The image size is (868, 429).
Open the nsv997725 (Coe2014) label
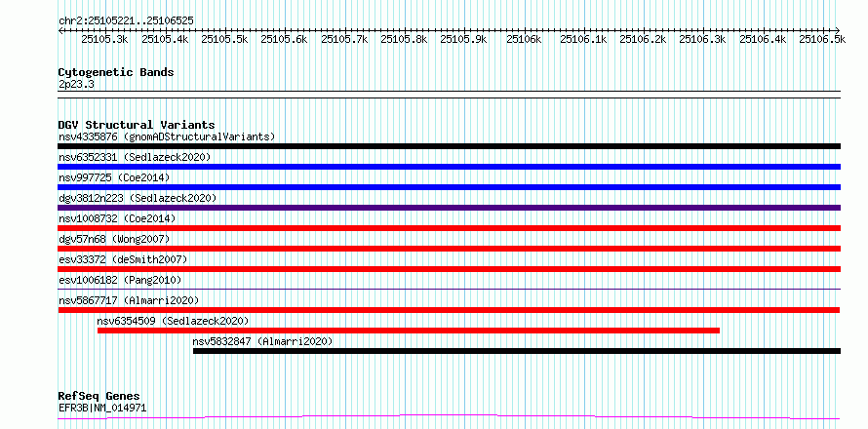[114, 177]
